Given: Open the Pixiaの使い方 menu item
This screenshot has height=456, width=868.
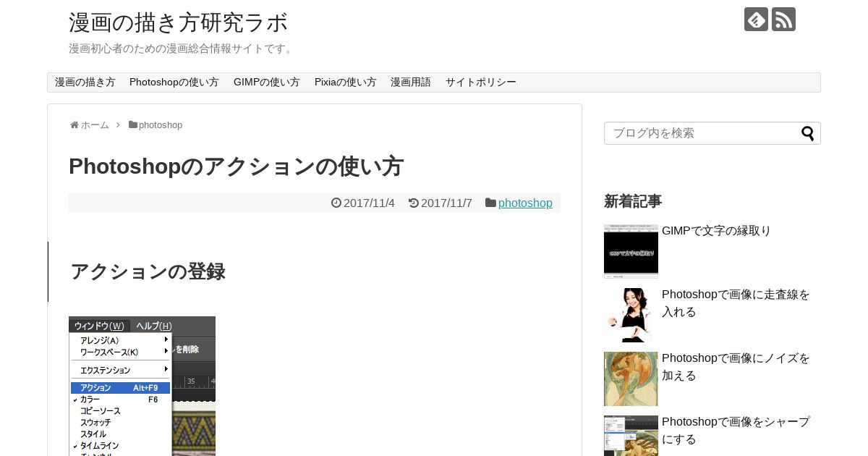Looking at the screenshot, I should click(346, 83).
